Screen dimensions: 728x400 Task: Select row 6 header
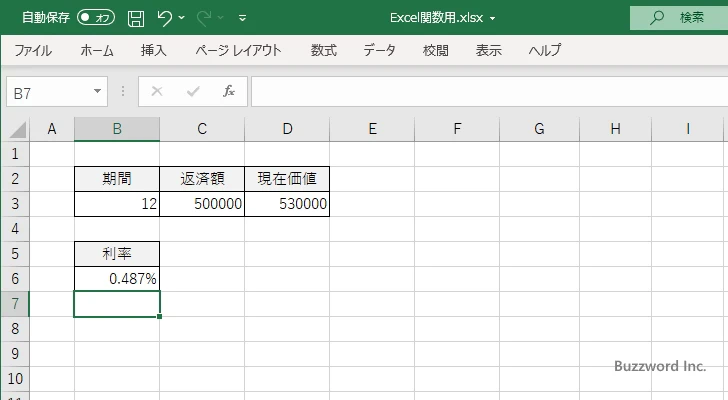click(x=15, y=279)
